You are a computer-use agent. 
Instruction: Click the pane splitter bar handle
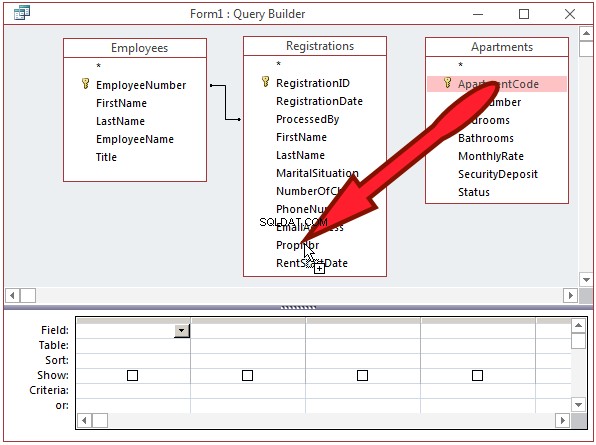(x=298, y=307)
